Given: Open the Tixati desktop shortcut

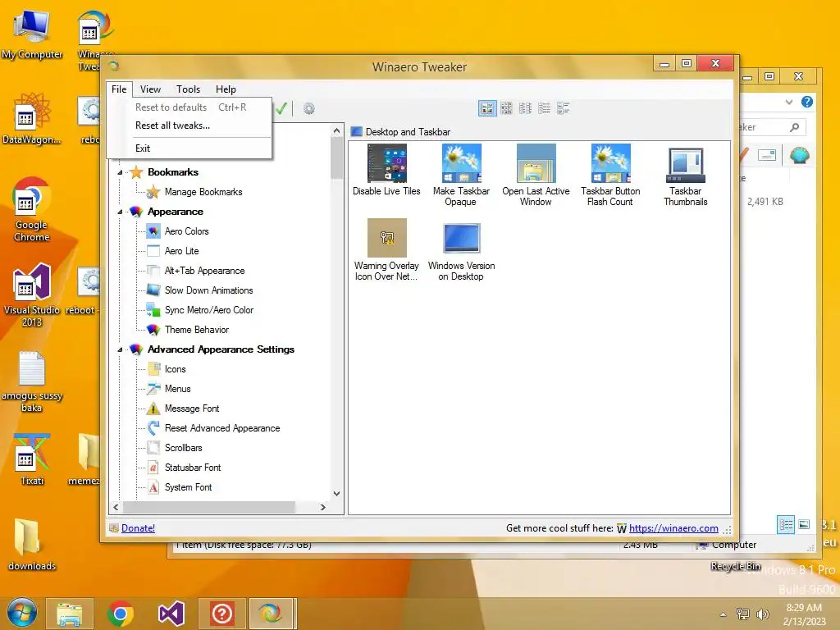Looking at the screenshot, I should [x=32, y=459].
